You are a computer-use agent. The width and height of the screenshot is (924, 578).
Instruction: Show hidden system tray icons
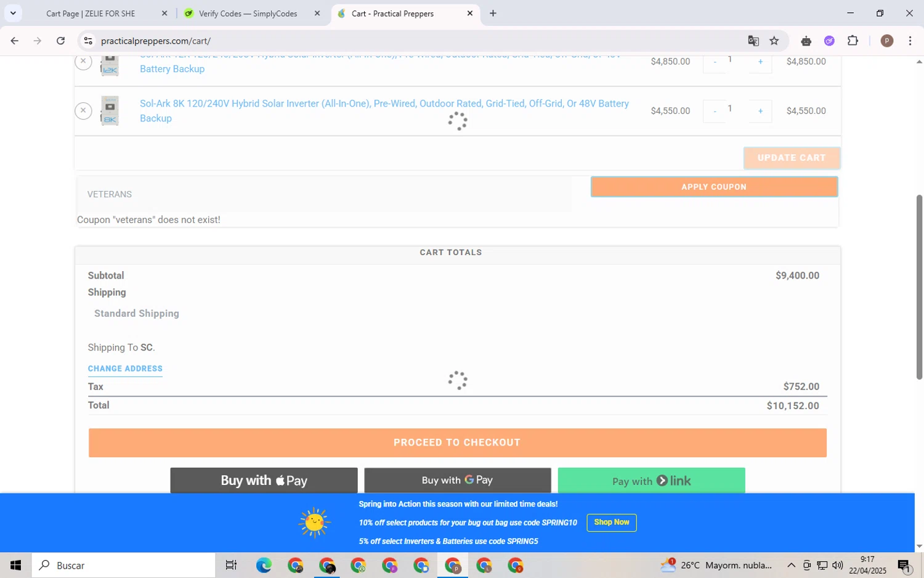(x=791, y=565)
